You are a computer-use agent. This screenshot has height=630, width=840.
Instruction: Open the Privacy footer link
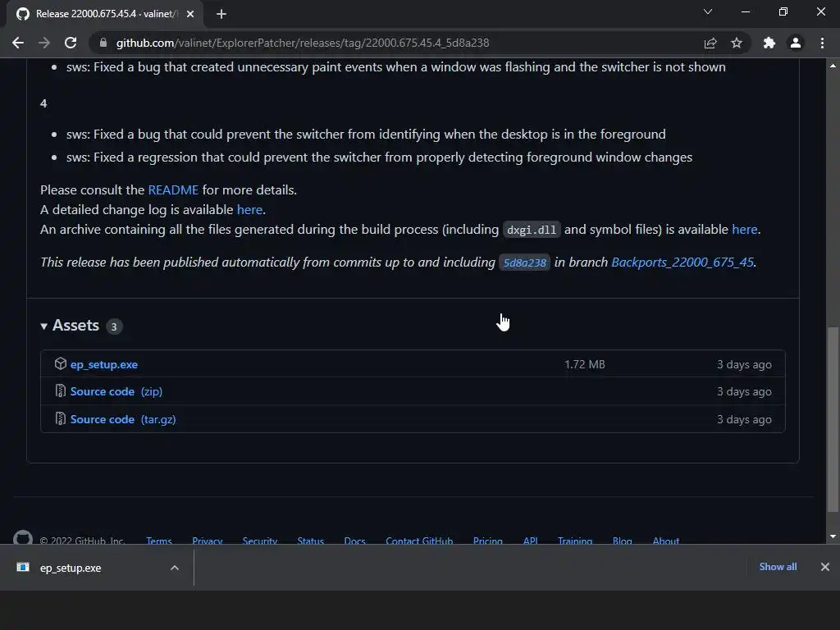click(208, 540)
